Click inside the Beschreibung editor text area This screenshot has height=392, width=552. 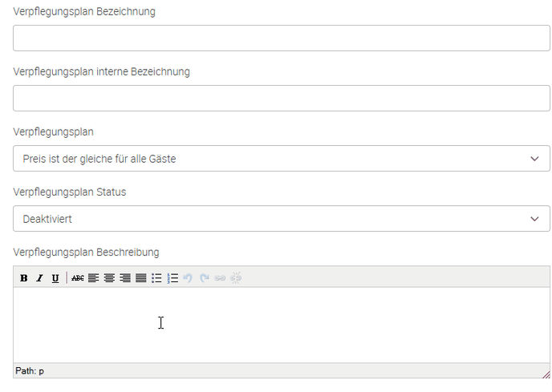(281, 325)
